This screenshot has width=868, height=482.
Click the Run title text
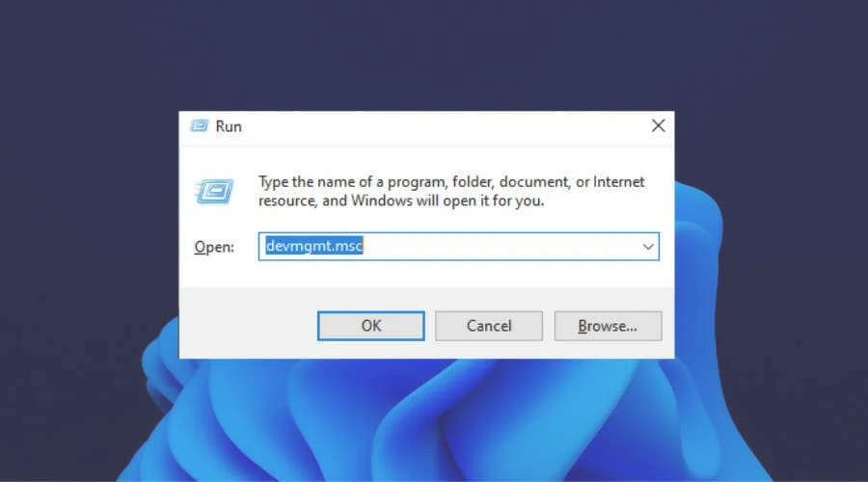[x=229, y=126]
